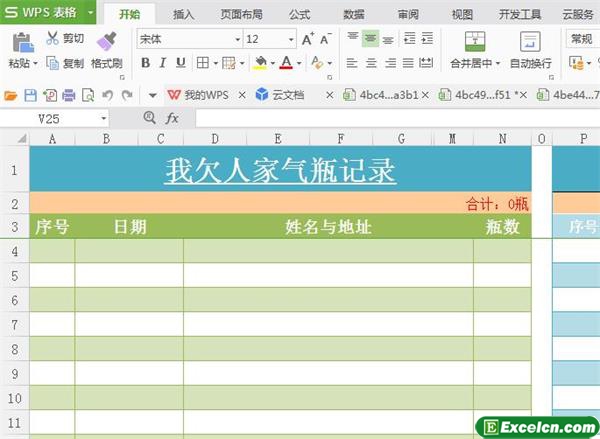The image size is (600, 439).
Task: Open the 云文档 document tab
Action: (x=283, y=95)
